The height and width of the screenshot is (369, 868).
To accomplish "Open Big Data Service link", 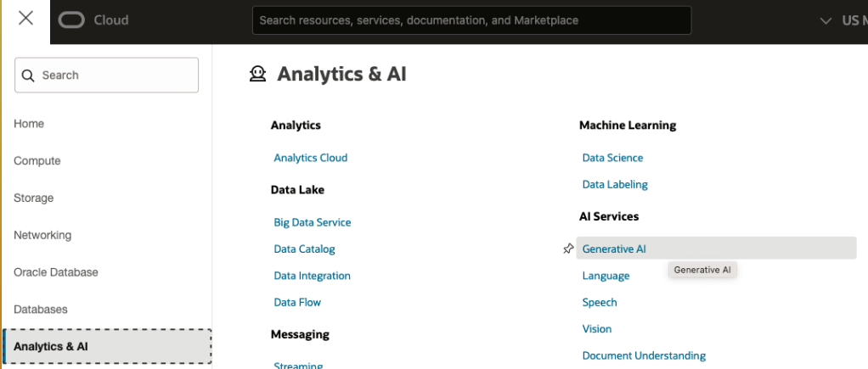I will [312, 222].
